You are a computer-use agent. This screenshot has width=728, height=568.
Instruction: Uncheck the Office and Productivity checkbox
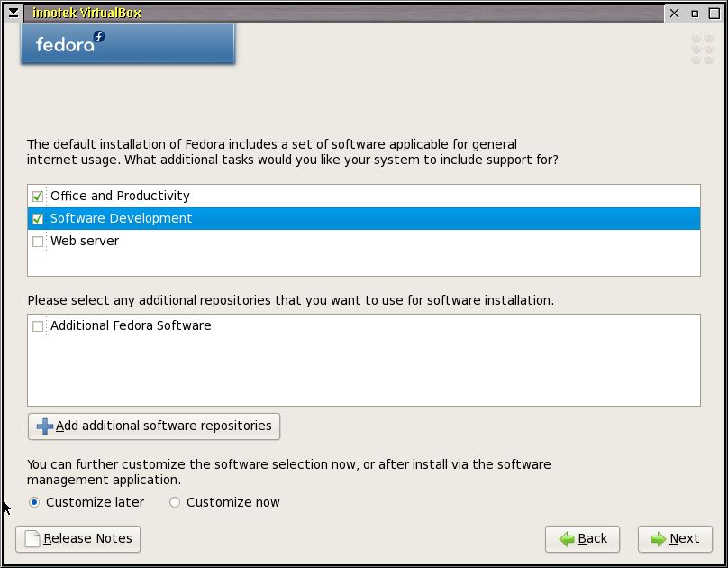(x=38, y=196)
